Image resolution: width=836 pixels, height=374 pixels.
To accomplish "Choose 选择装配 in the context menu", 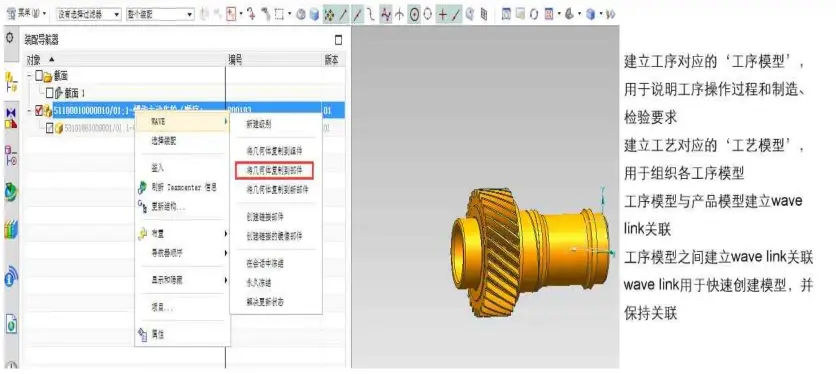I will click(182, 141).
